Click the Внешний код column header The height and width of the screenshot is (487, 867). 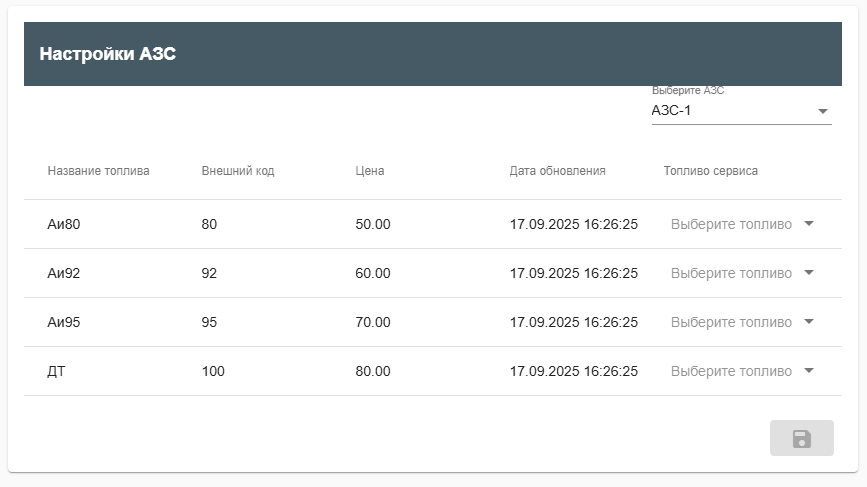pyautogui.click(x=238, y=171)
